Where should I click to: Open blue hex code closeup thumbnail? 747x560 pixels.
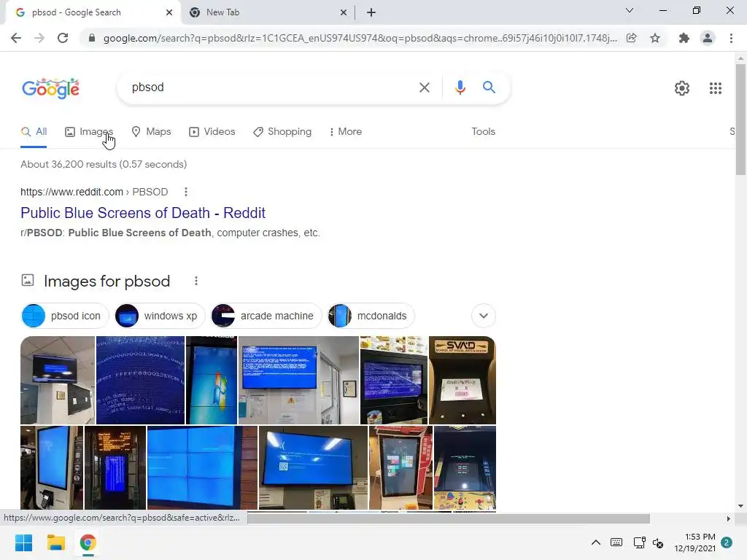coord(140,380)
